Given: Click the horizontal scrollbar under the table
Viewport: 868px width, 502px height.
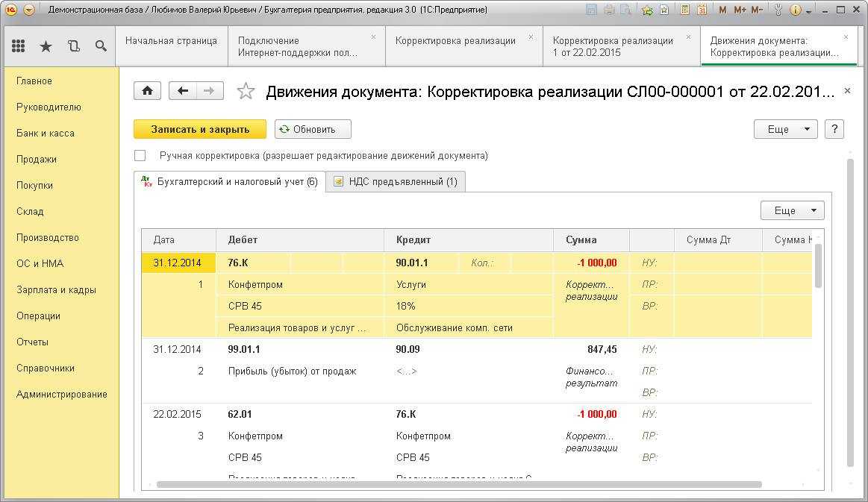Looking at the screenshot, I should pyautogui.click(x=458, y=484).
